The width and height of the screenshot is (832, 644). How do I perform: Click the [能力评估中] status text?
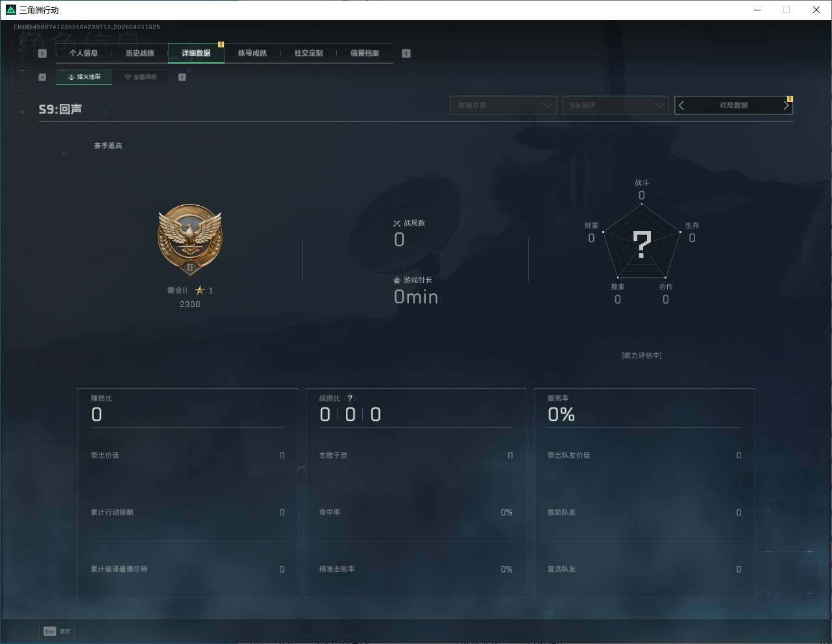642,356
